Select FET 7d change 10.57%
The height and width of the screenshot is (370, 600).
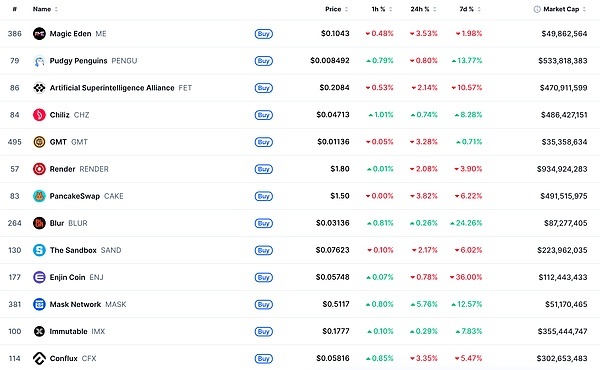tap(466, 88)
